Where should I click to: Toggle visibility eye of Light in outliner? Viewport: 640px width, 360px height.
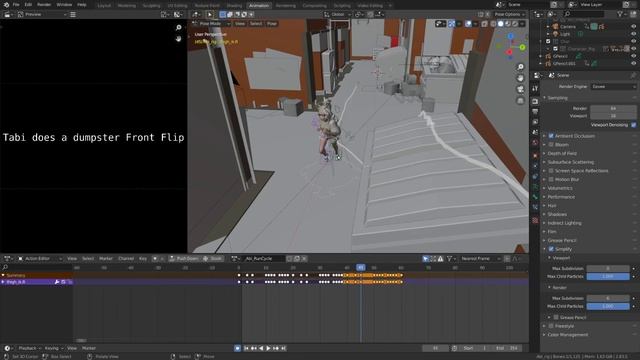point(633,34)
